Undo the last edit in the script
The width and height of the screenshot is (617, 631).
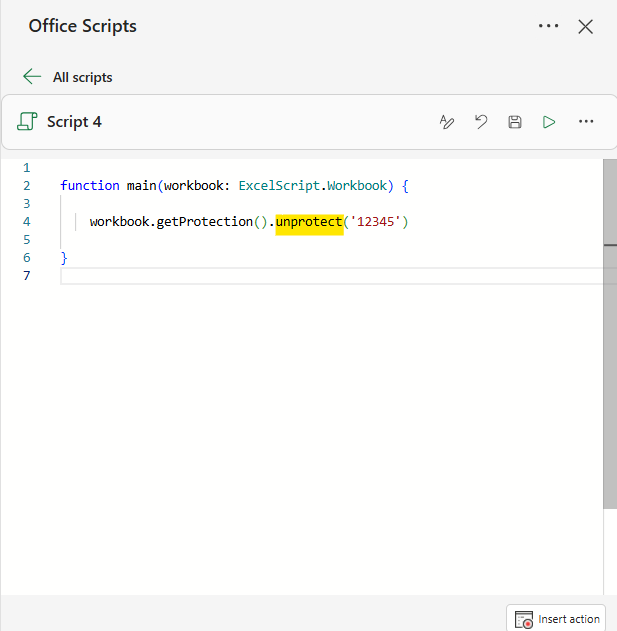click(x=481, y=122)
